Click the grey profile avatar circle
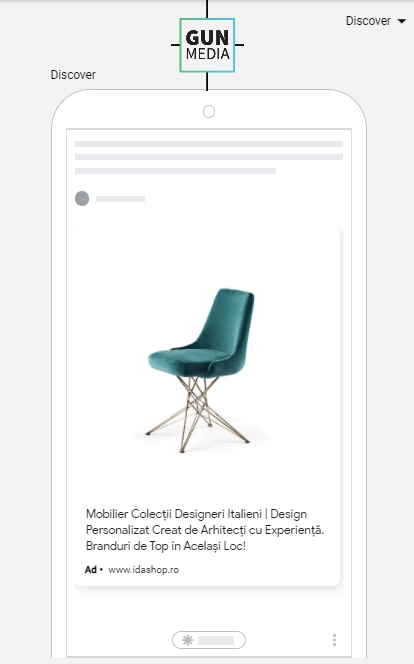 pyautogui.click(x=82, y=199)
